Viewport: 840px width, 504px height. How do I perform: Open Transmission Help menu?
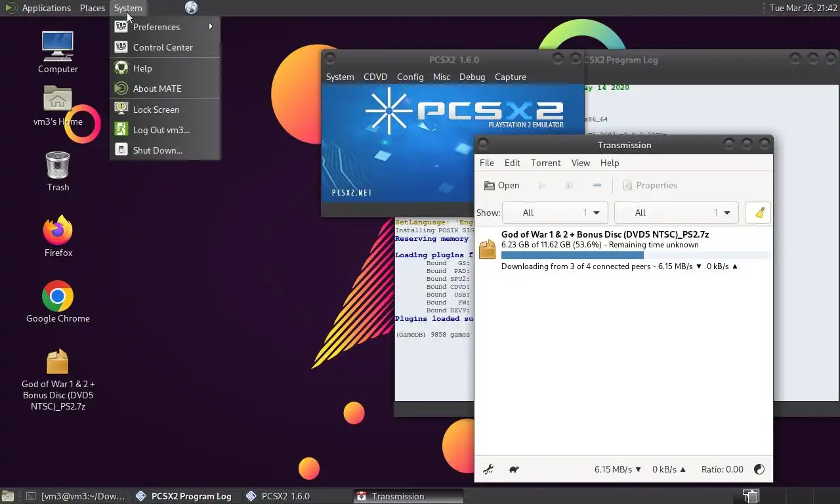tap(610, 163)
